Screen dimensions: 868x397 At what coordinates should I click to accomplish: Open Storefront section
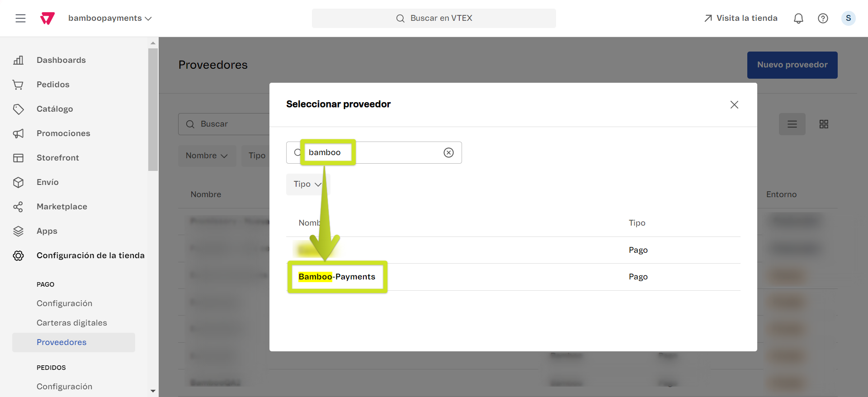pyautogui.click(x=58, y=158)
